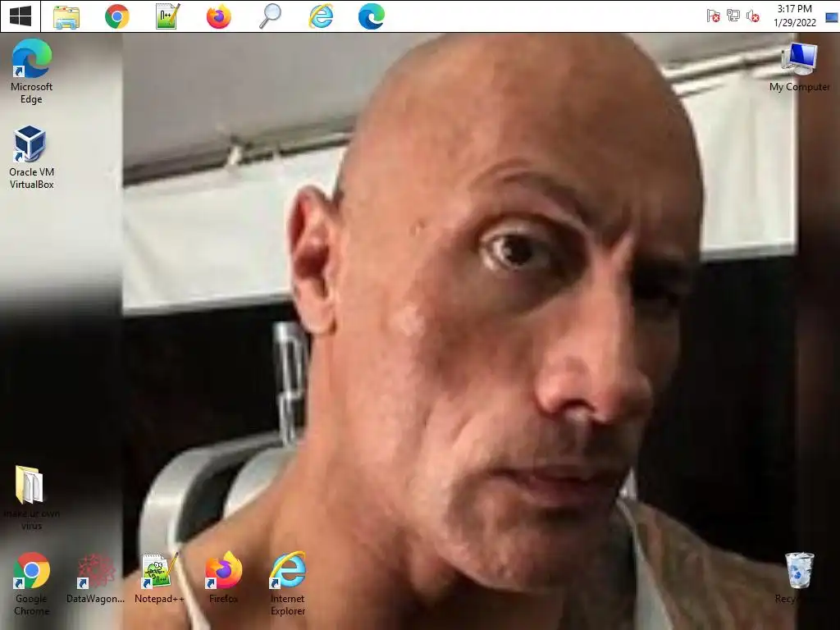Select the My Computer desktop icon

(799, 66)
